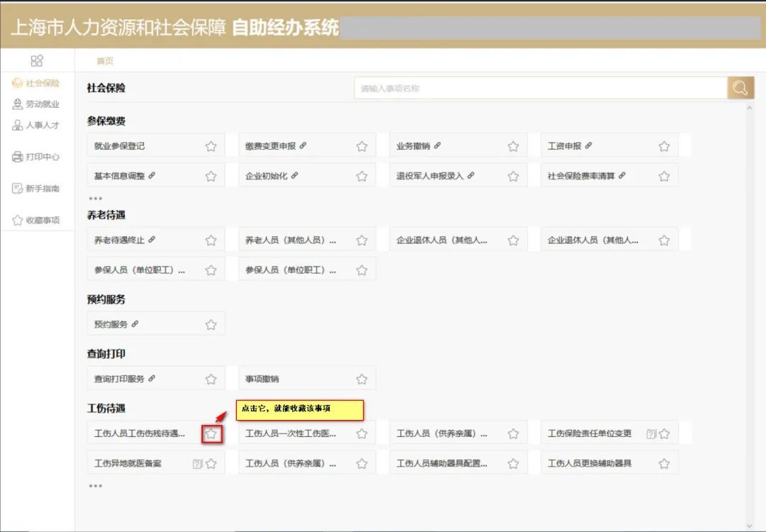The height and width of the screenshot is (532, 766).
Task: Open the 预约服务 item
Action: [x=156, y=324]
